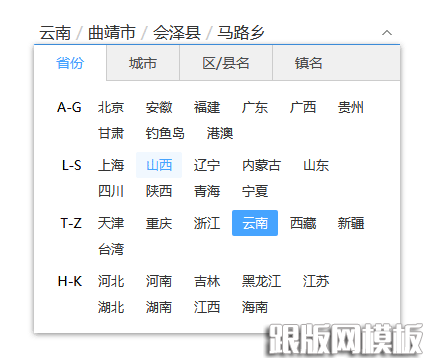Image resolution: width=435 pixels, height=363 pixels.
Task: Choose 河北 in the H-K group
Action: click(x=111, y=281)
